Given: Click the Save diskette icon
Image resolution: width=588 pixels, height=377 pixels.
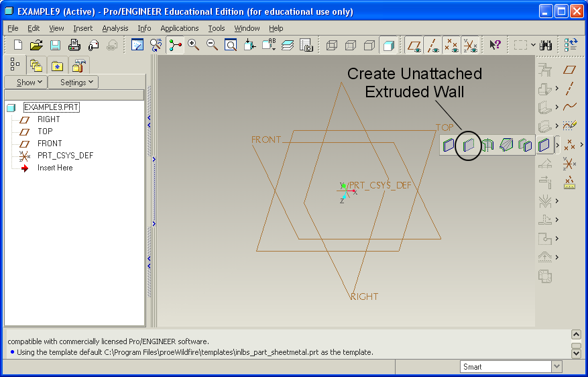Looking at the screenshot, I should pos(55,45).
